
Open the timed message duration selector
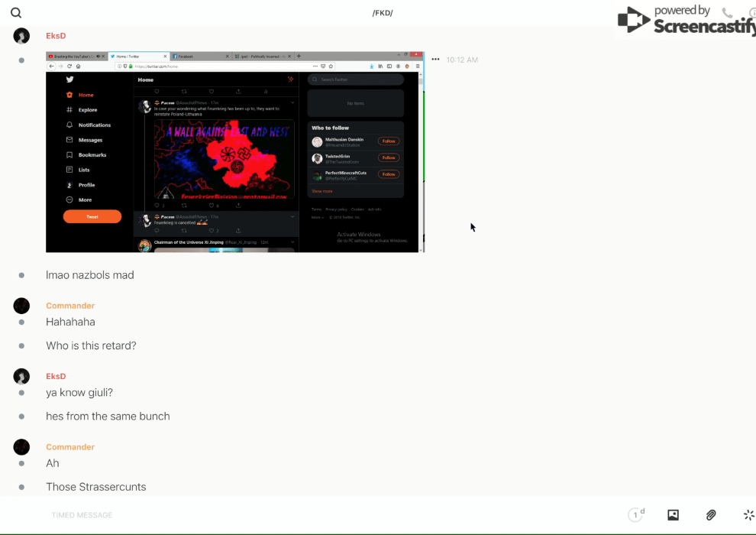(x=636, y=515)
